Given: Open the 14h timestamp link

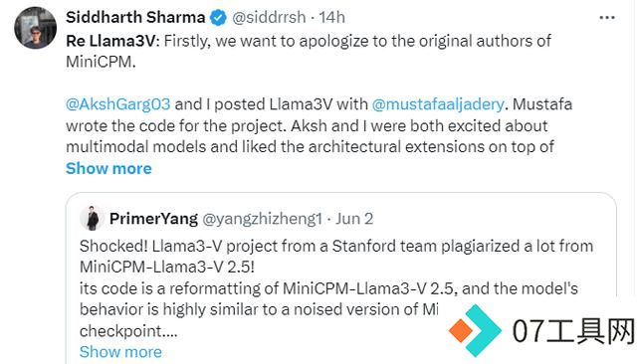Looking at the screenshot, I should [331, 18].
